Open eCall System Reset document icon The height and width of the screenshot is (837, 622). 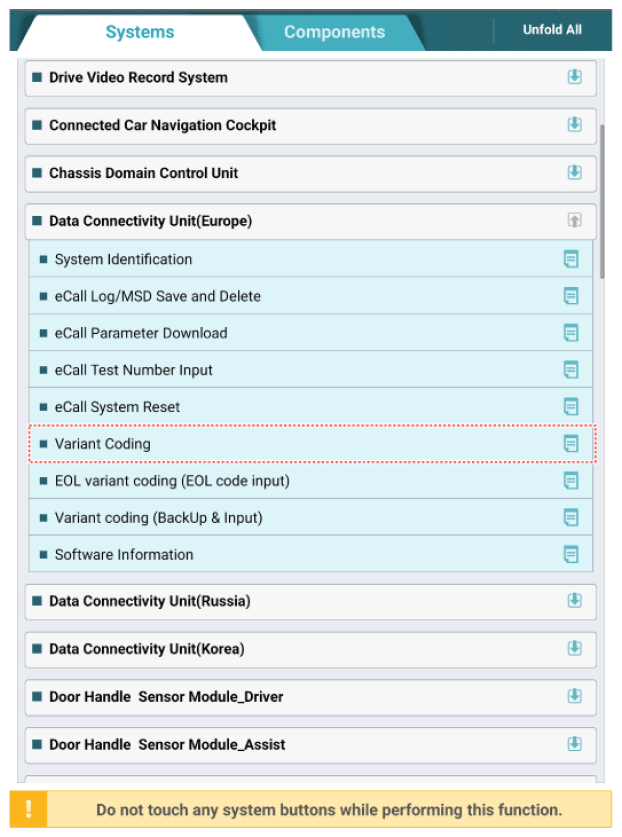(x=571, y=407)
